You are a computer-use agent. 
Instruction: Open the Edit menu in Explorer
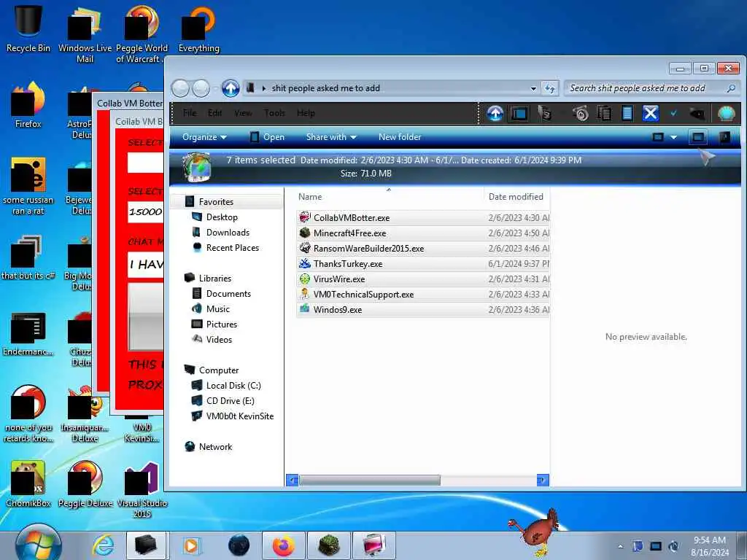(215, 113)
